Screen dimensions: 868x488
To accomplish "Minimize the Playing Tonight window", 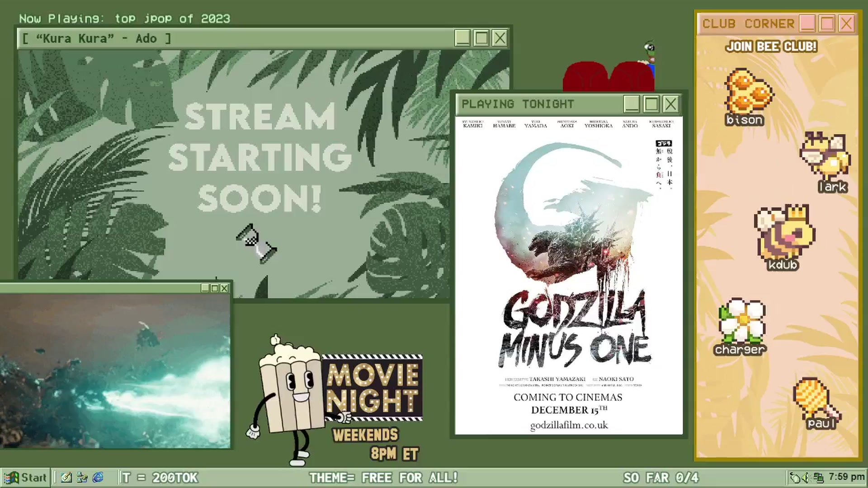I will tap(632, 104).
